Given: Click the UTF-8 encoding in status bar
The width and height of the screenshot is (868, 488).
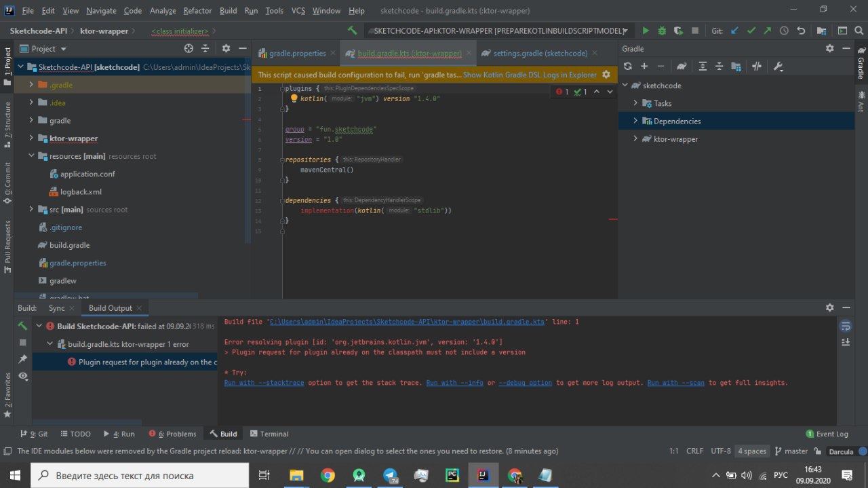Looking at the screenshot, I should click(721, 451).
